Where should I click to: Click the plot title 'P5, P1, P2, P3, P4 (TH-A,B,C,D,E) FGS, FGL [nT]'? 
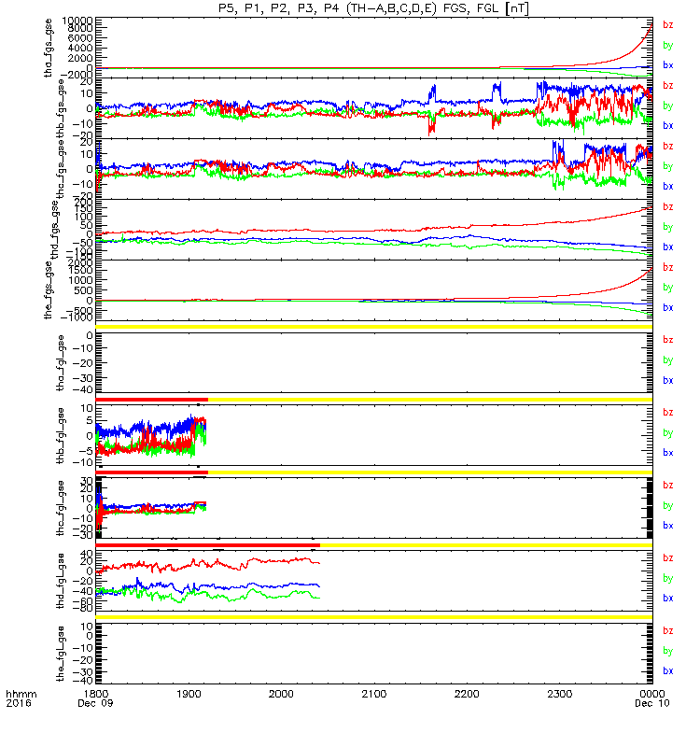click(x=374, y=8)
